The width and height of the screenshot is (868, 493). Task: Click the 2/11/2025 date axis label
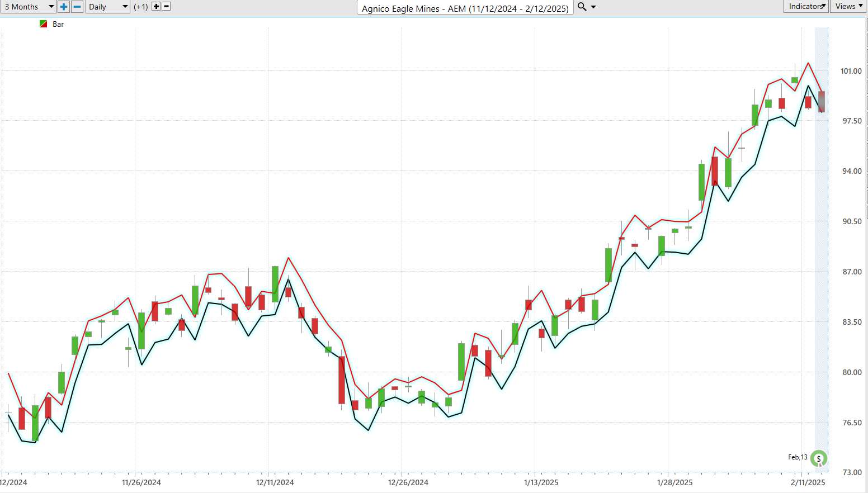click(x=808, y=482)
